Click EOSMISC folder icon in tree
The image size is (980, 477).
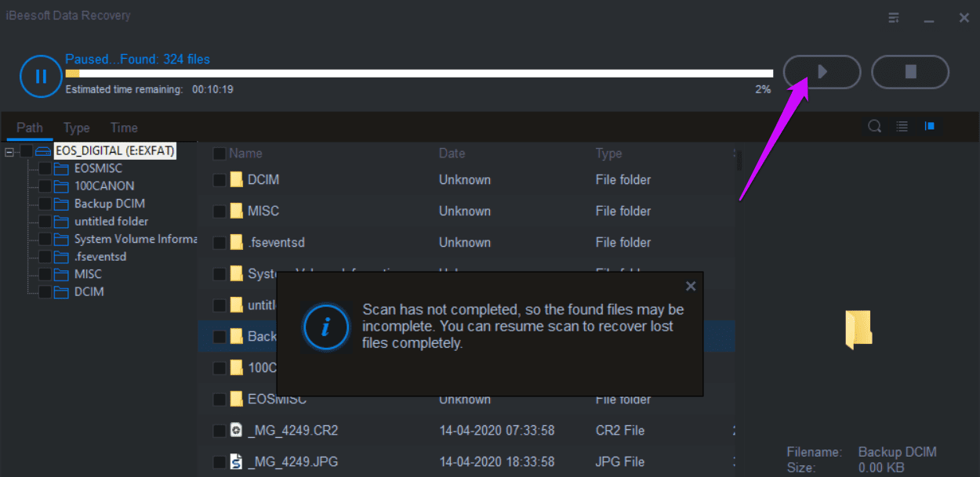point(61,168)
